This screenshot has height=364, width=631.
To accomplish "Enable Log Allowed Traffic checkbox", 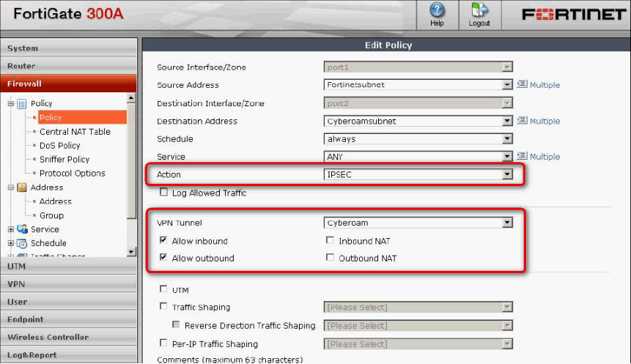I will [163, 193].
